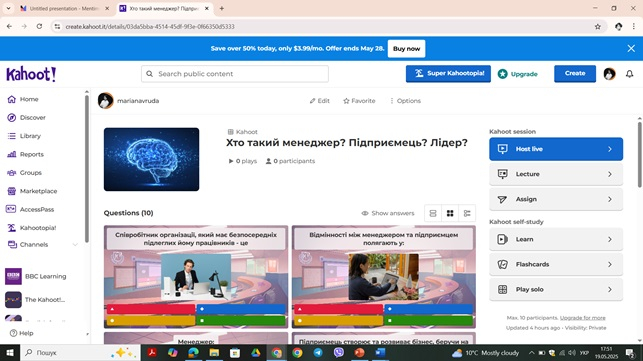Open Lecture mode option

(556, 174)
